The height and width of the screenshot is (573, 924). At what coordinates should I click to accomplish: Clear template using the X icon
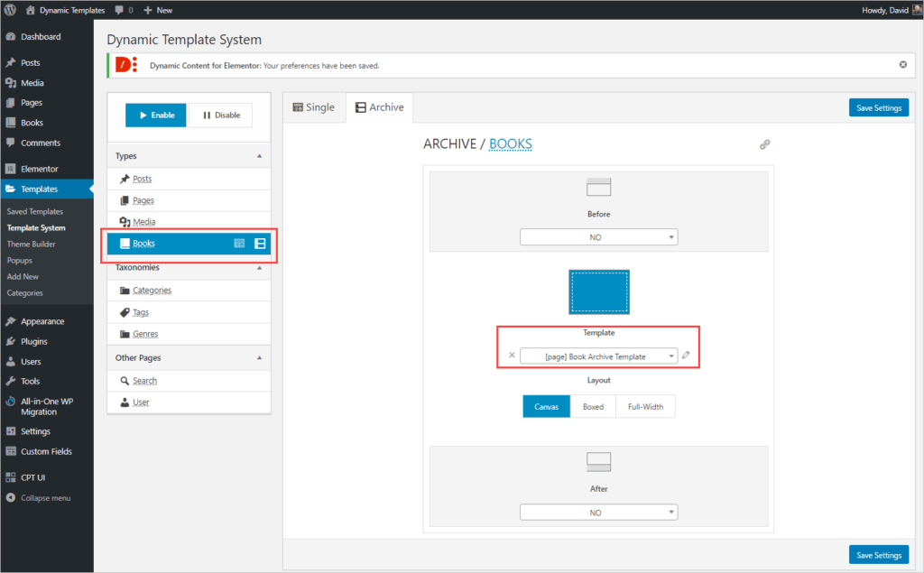click(512, 356)
